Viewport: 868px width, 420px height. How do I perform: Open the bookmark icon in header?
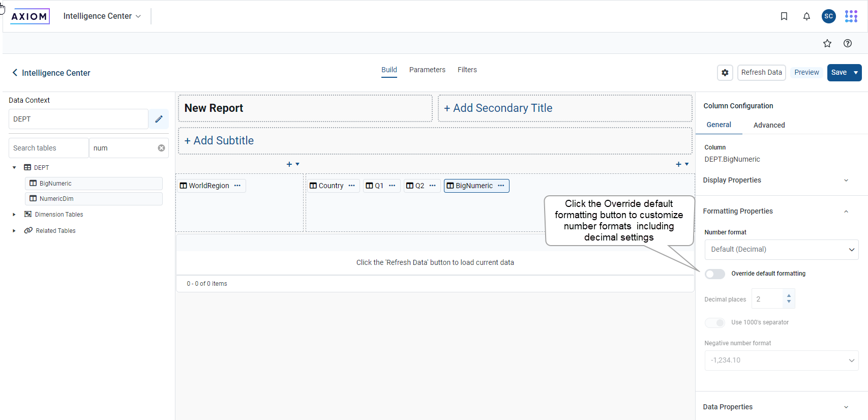click(x=784, y=16)
